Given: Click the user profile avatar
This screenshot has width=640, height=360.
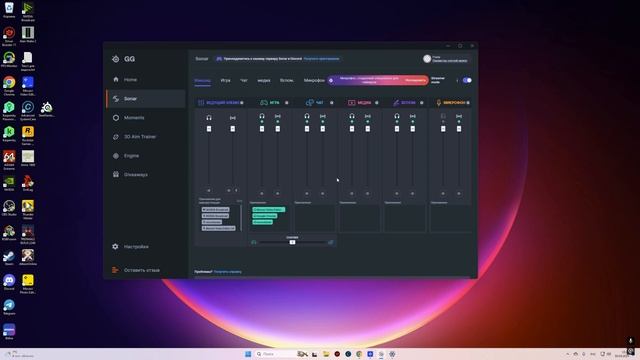Looking at the screenshot, I should (427, 59).
